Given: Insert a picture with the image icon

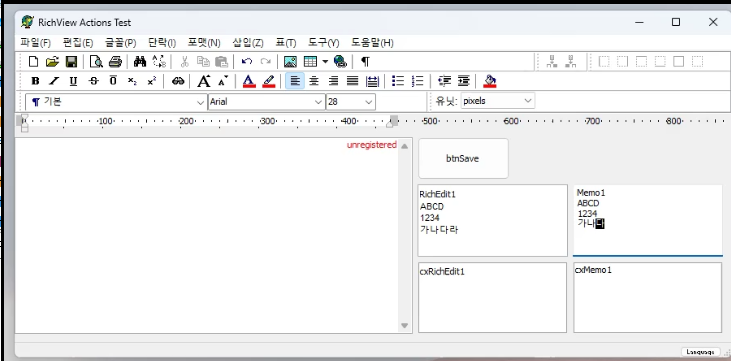Looking at the screenshot, I should click(x=290, y=62).
